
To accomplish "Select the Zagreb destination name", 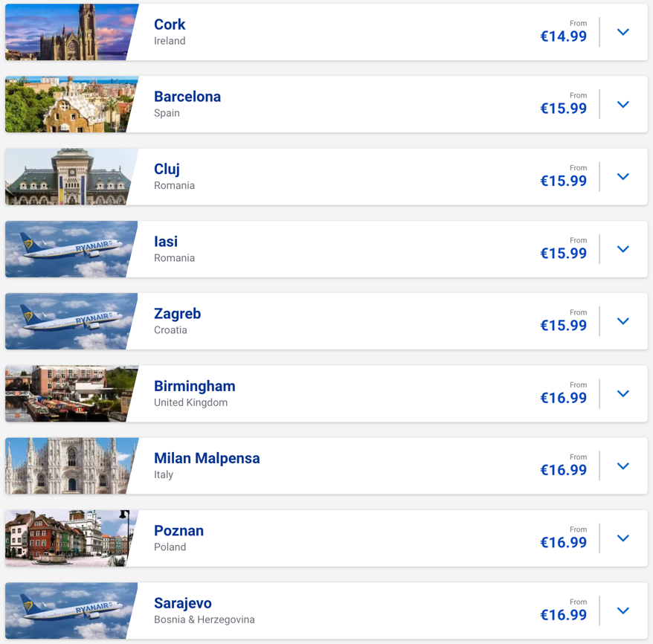I will [x=178, y=314].
